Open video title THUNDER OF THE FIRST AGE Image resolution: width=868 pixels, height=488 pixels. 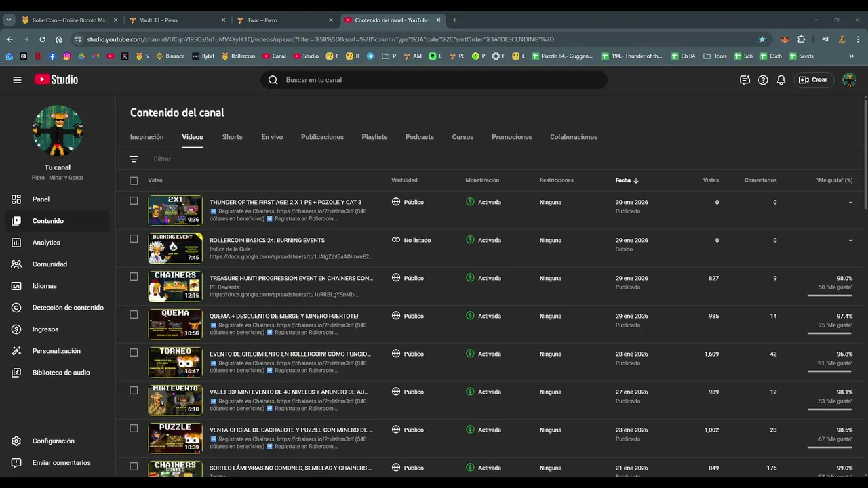(x=285, y=202)
